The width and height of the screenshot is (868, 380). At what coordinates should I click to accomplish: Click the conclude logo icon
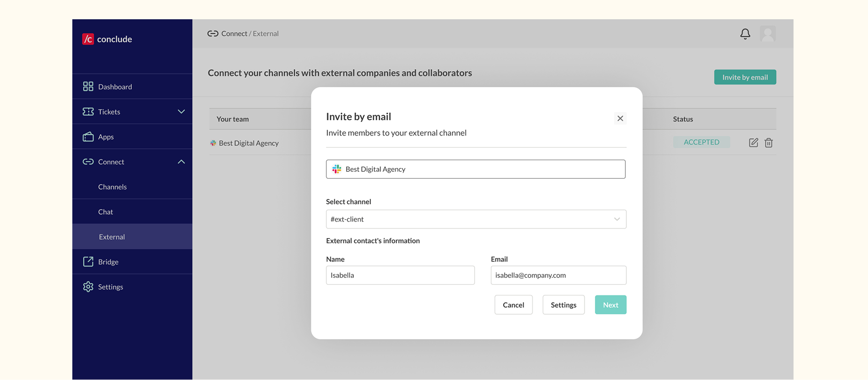[88, 39]
